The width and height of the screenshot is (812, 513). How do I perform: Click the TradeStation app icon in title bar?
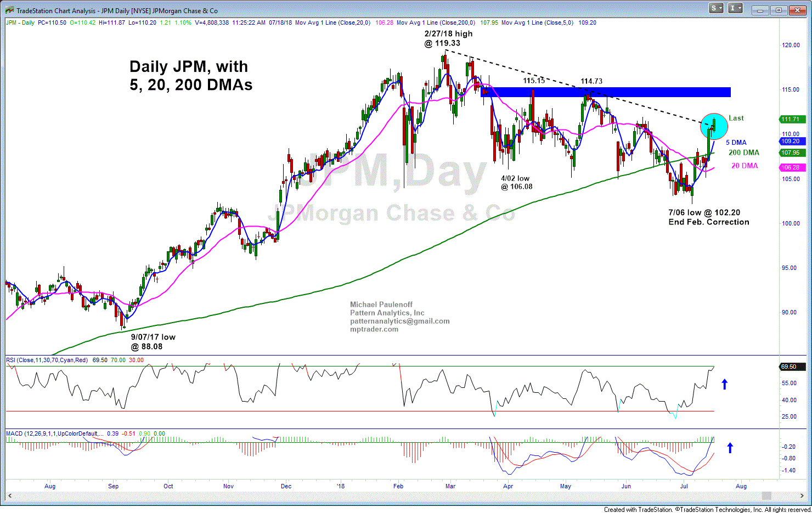tap(9, 10)
